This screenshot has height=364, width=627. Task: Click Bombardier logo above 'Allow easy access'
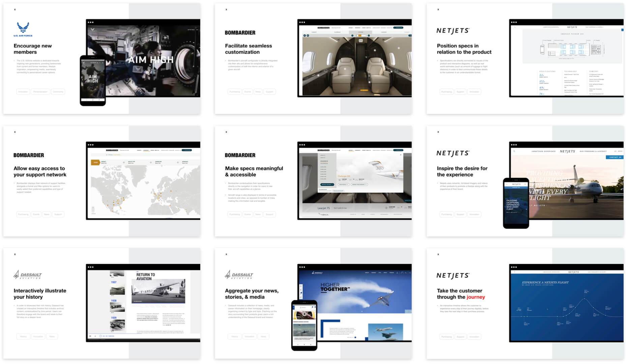[29, 155]
